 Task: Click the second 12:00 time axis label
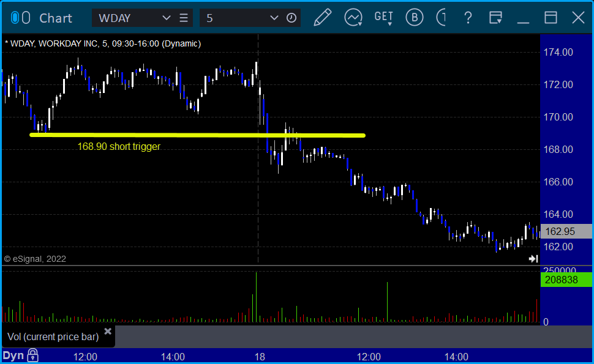click(x=369, y=357)
